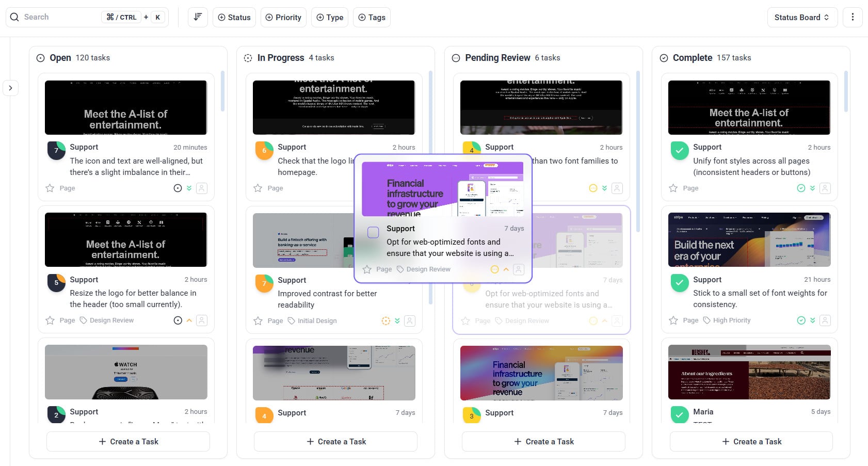
Task: Star the Stick to a small set task
Action: pyautogui.click(x=673, y=320)
